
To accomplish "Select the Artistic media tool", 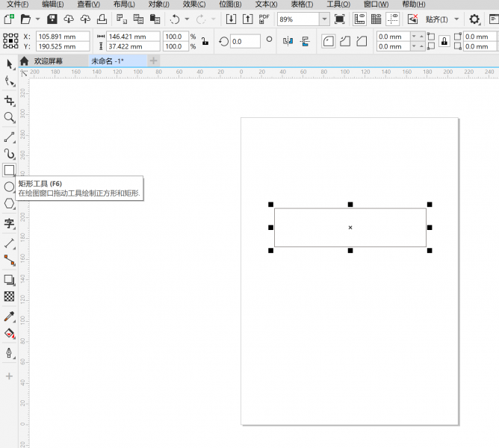I will 10,154.
